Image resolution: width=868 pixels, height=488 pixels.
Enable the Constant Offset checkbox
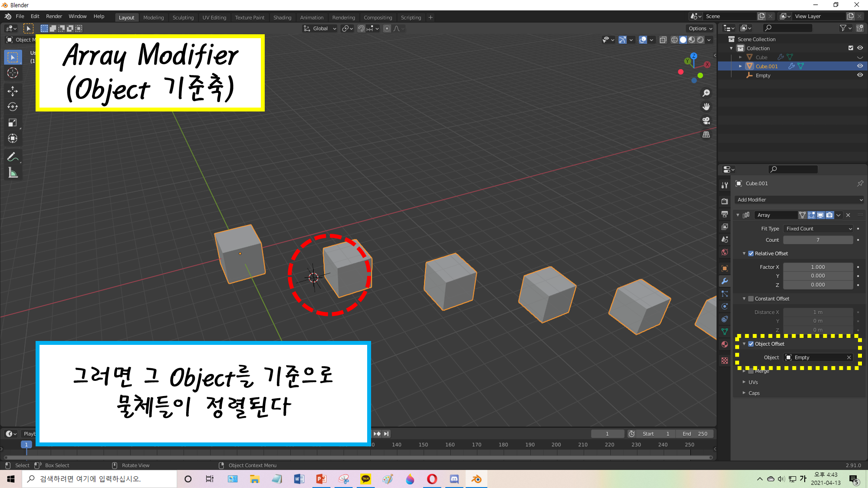coord(751,298)
